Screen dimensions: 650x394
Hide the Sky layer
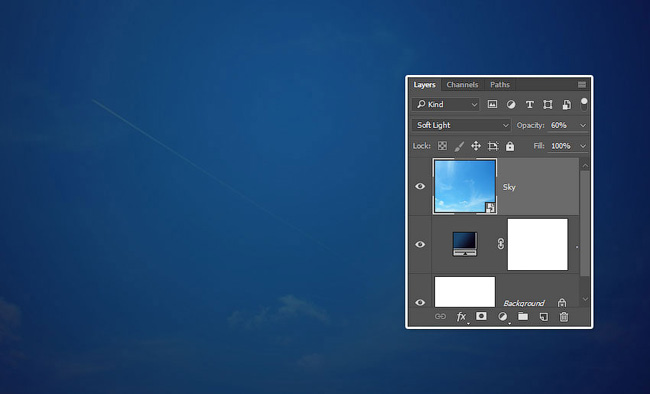[x=420, y=186]
